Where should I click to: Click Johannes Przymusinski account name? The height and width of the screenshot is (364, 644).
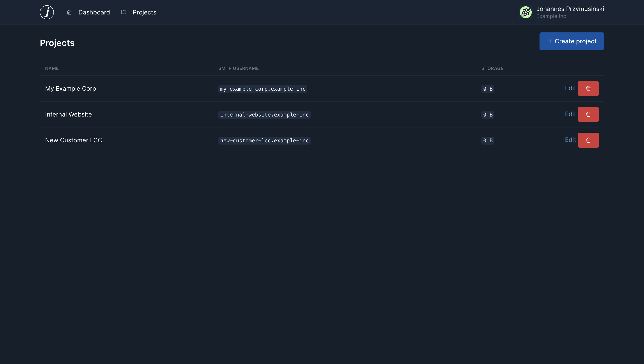(x=570, y=9)
